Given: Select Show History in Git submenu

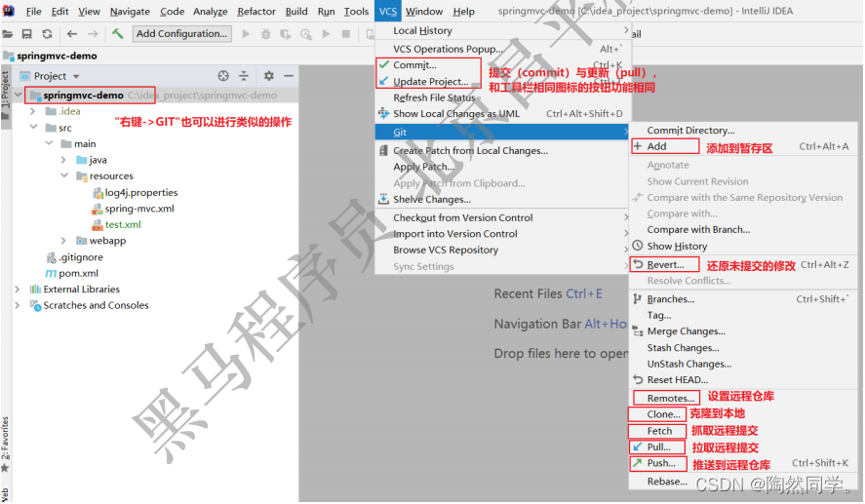Looking at the screenshot, I should click(743, 246).
